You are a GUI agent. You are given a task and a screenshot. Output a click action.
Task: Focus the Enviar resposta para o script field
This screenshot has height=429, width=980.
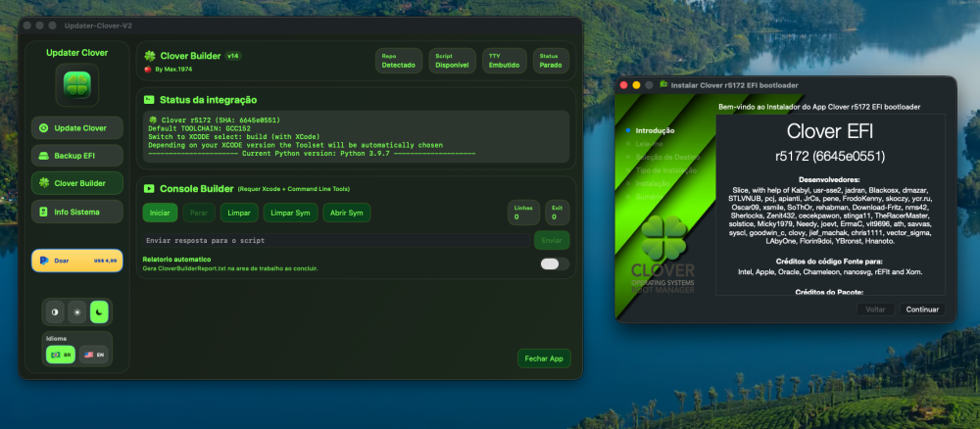(x=336, y=240)
